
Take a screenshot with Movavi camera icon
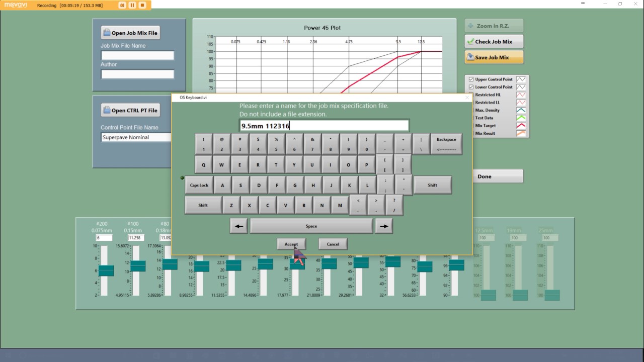point(122,5)
